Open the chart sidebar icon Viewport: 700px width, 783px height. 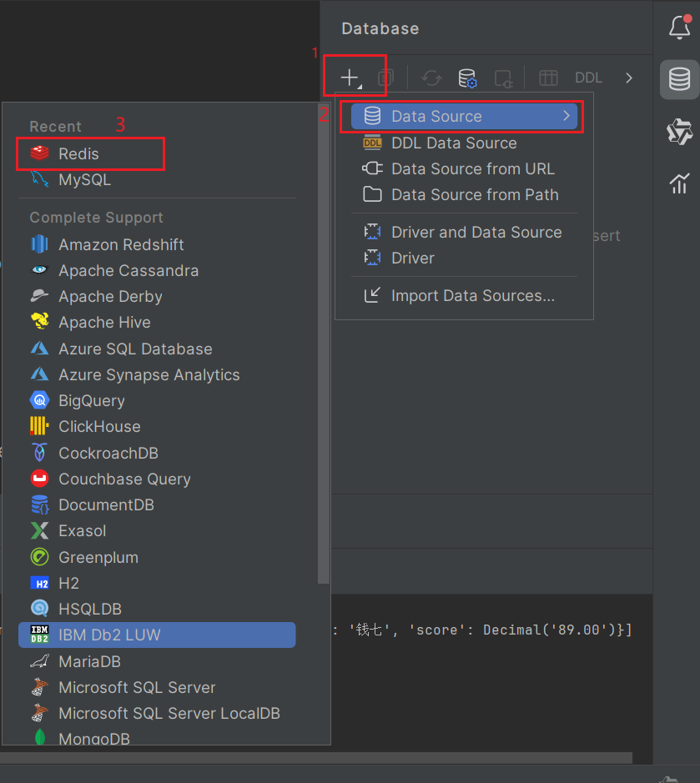coord(679,183)
